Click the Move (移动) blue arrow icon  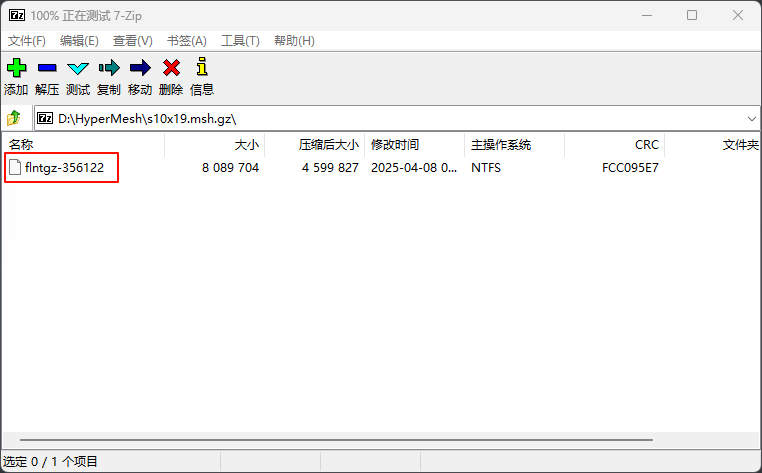click(140, 68)
